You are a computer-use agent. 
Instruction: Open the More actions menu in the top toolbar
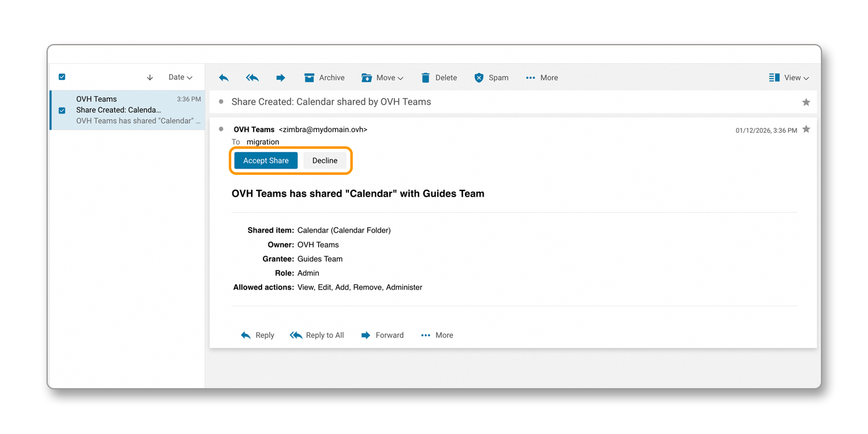click(x=541, y=77)
